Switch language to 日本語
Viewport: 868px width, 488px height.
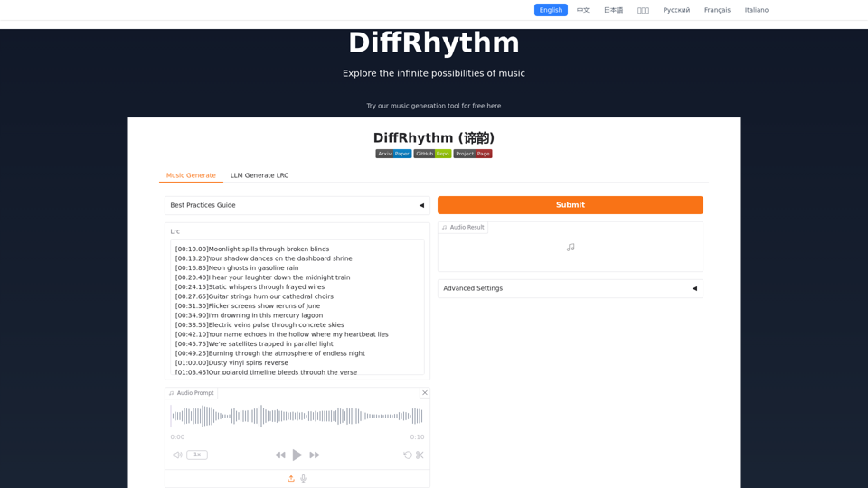tap(613, 10)
